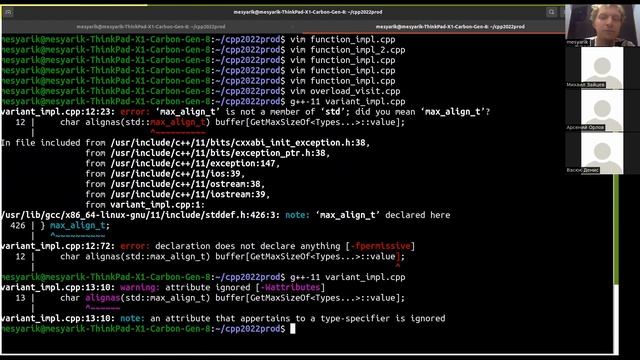Click the cyan 'max_align_t;' on line 426
This screenshot has height=360, width=640.
(80, 225)
